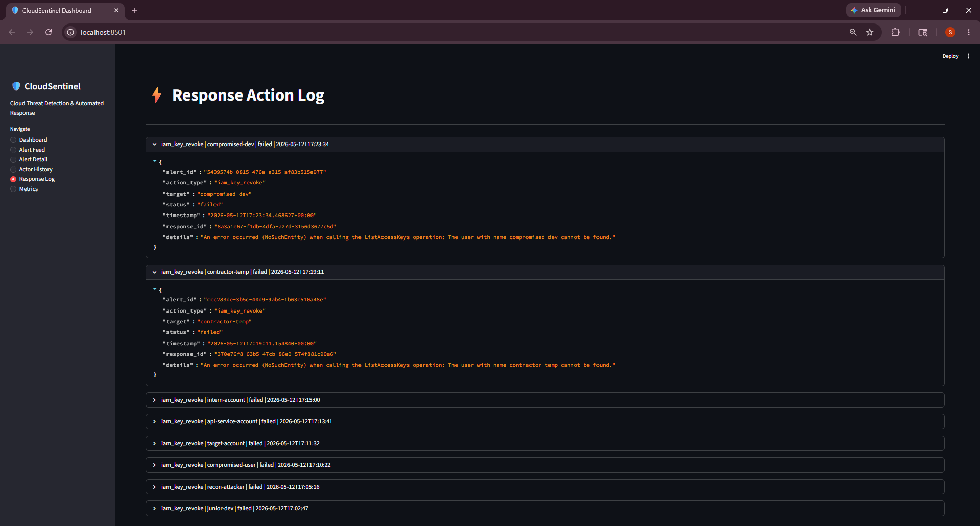The image size is (980, 526).
Task: Close the CloudSentinel Dashboard tab
Action: coord(116,10)
